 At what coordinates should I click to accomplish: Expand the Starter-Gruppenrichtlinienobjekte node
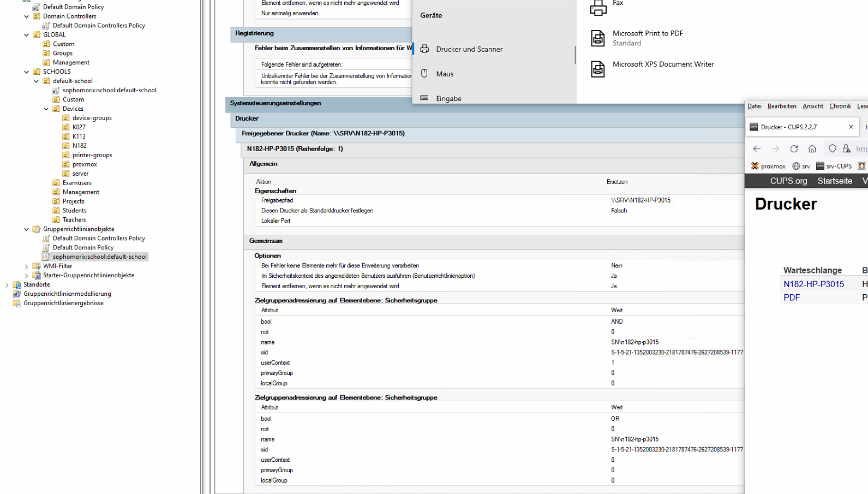27,276
